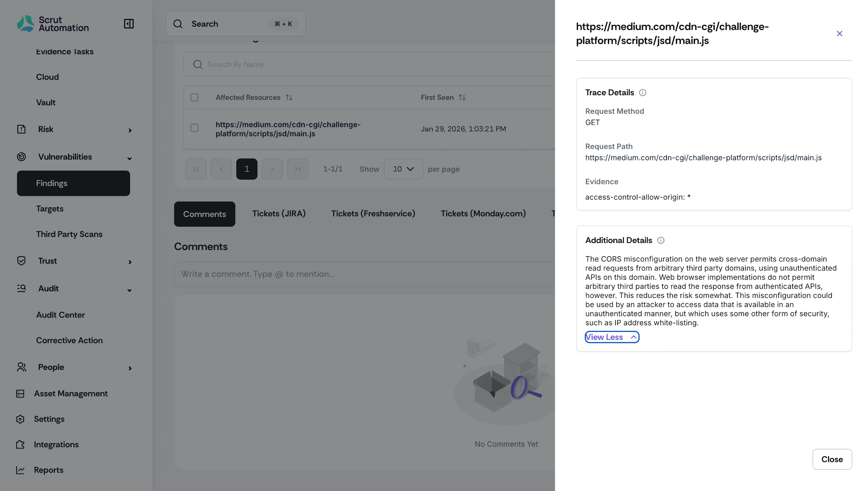Screen dimensions: 868x491
Task: Click the Reports chart icon
Action: point(20,470)
